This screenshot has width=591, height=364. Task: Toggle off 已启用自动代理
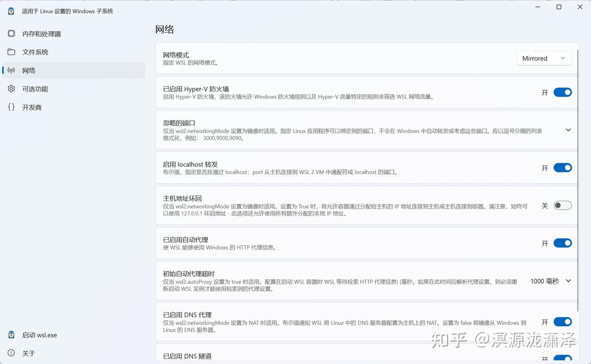coord(563,243)
